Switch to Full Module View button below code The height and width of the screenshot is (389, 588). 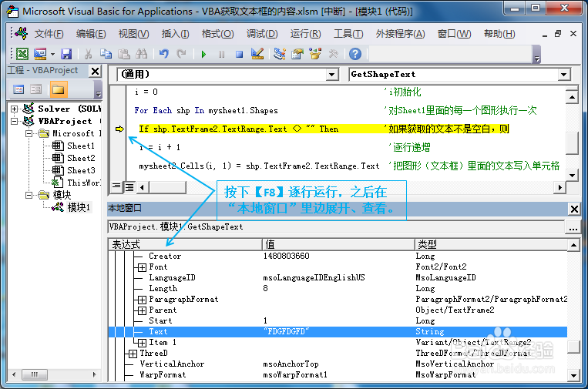click(x=129, y=186)
